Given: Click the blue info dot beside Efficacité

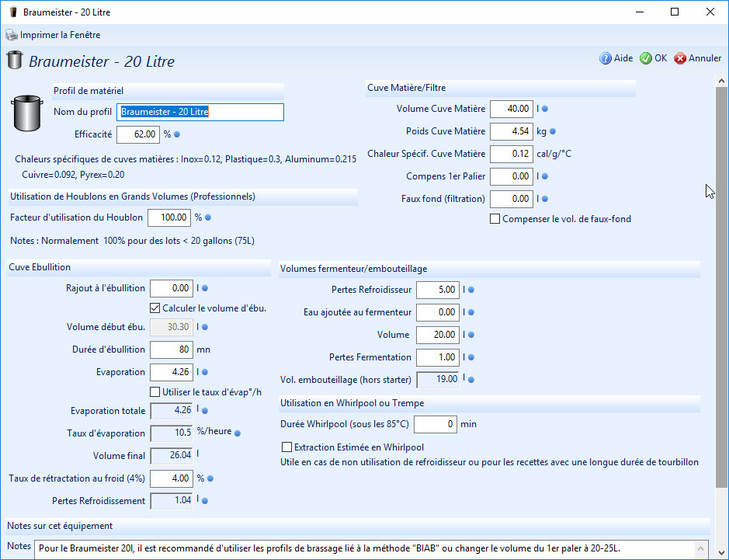Looking at the screenshot, I should (177, 134).
